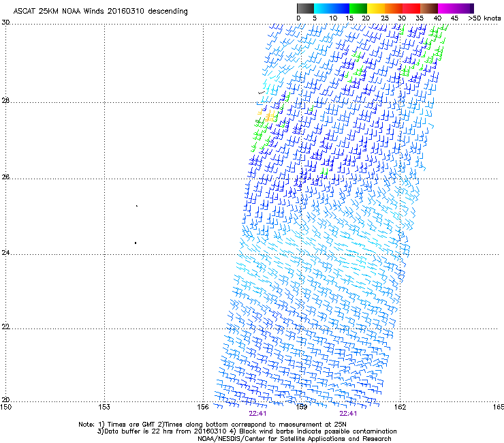Click the '45' label under the color bar

click(454, 18)
